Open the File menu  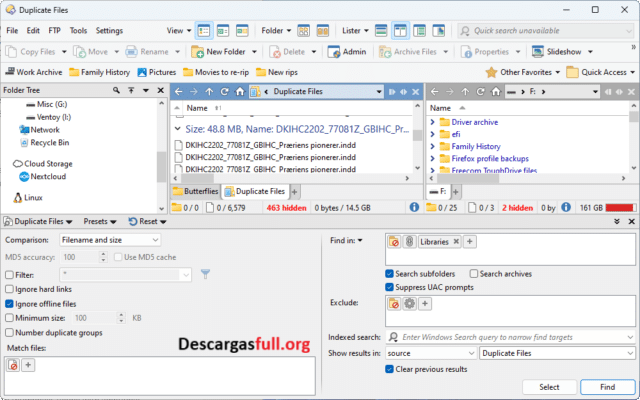coord(12,31)
